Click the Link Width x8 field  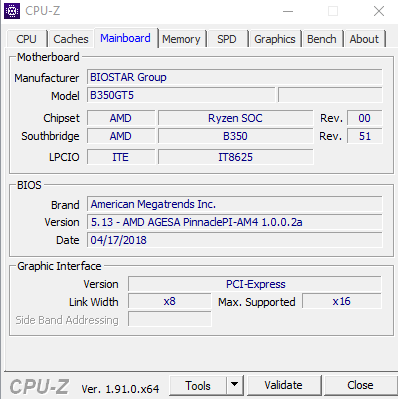pos(170,301)
